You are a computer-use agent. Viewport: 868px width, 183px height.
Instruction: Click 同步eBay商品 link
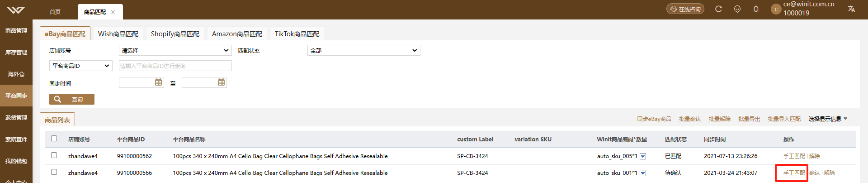654,119
